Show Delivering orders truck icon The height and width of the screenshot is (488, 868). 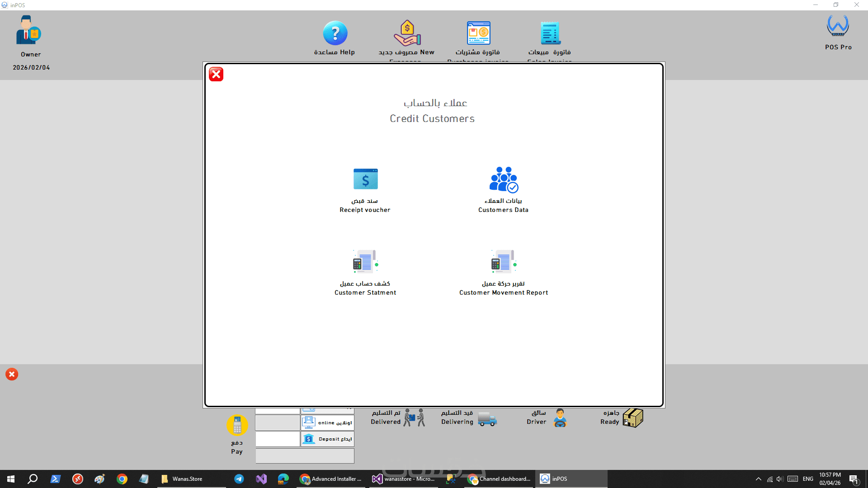pos(487,419)
